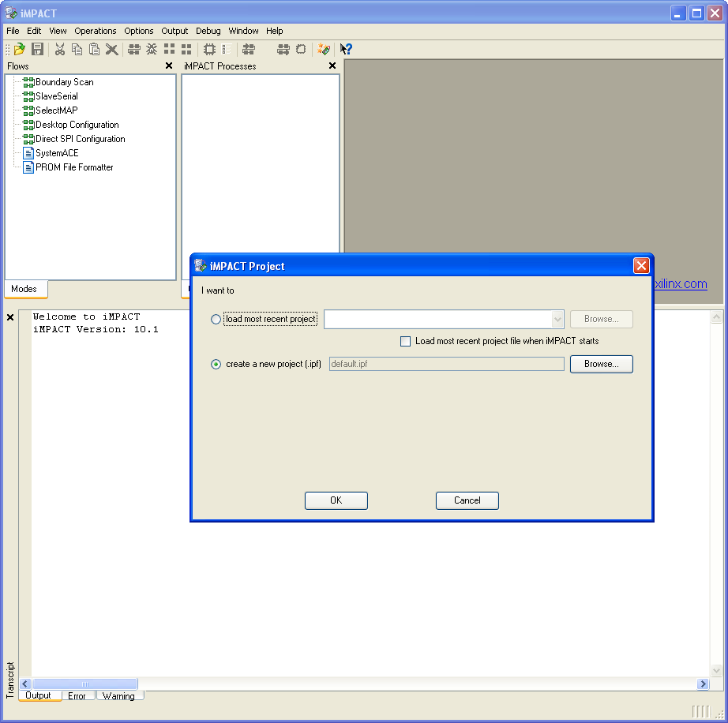This screenshot has width=728, height=723.
Task: Switch to the Error transcript tab
Action: [77, 696]
